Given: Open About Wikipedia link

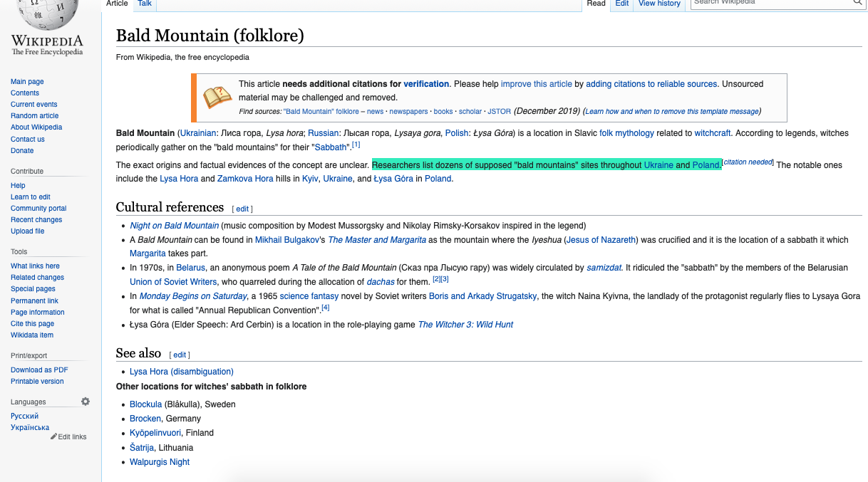Looking at the screenshot, I should (36, 127).
